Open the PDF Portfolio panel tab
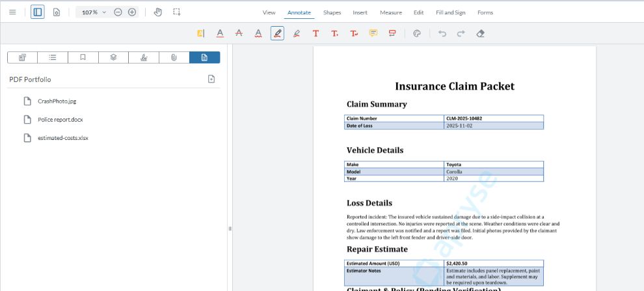The image size is (644, 291). (x=204, y=57)
